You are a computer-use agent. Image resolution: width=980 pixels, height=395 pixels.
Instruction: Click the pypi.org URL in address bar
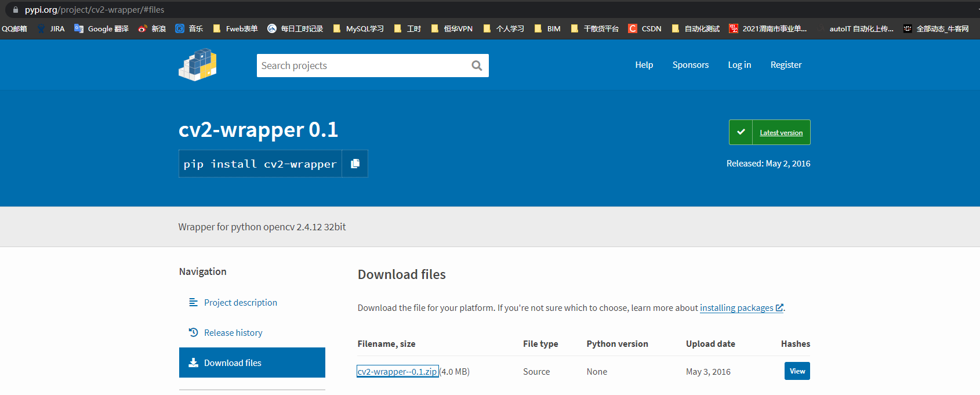pos(95,10)
